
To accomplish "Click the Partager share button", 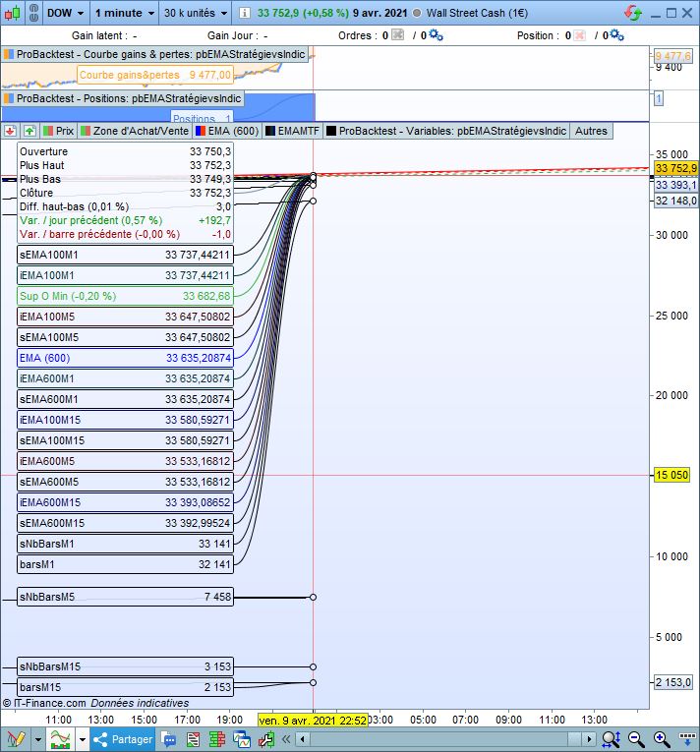I will click(x=124, y=739).
